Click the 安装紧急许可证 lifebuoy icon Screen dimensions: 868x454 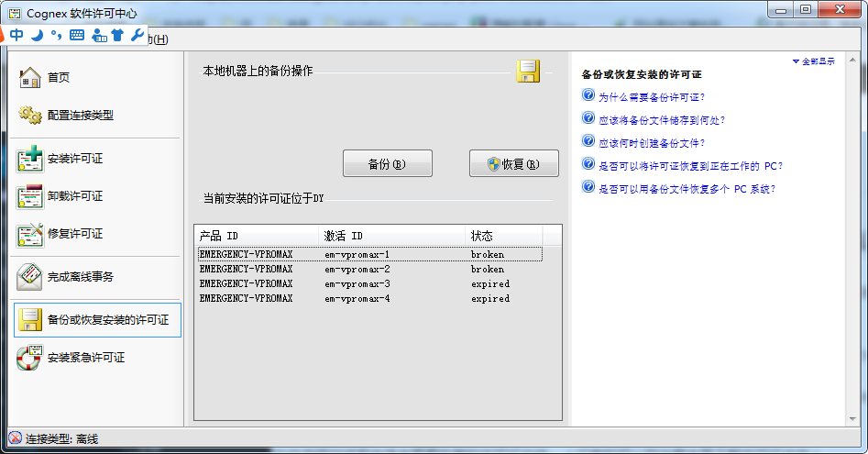(30, 358)
